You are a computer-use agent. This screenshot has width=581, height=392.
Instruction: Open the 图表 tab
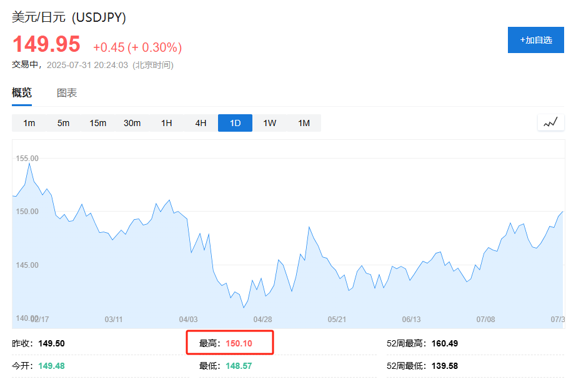point(67,93)
